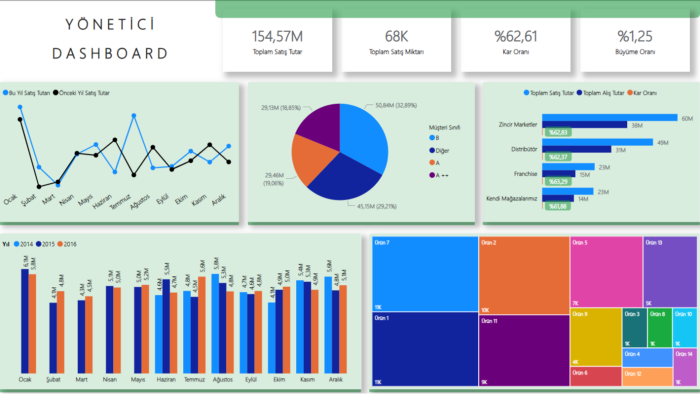Click the 154,57M Toplam Satış Tutar card

point(277,44)
